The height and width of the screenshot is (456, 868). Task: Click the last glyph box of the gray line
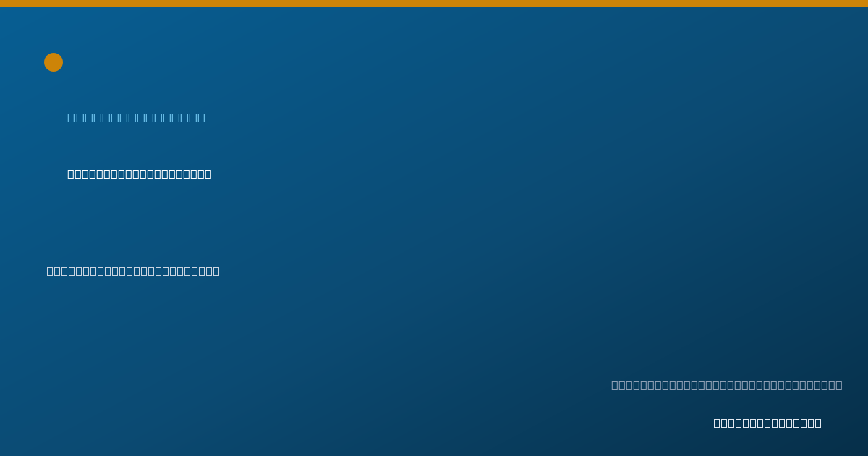click(x=839, y=385)
